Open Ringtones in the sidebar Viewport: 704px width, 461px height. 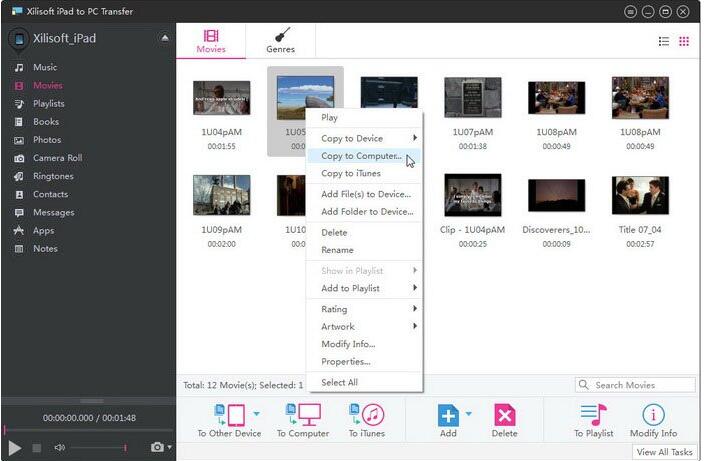coord(53,176)
